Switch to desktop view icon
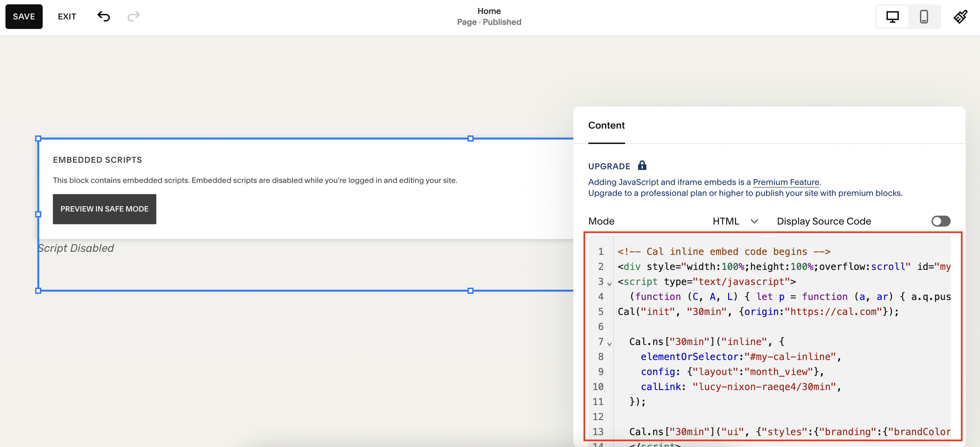The image size is (980, 447). 893,16
